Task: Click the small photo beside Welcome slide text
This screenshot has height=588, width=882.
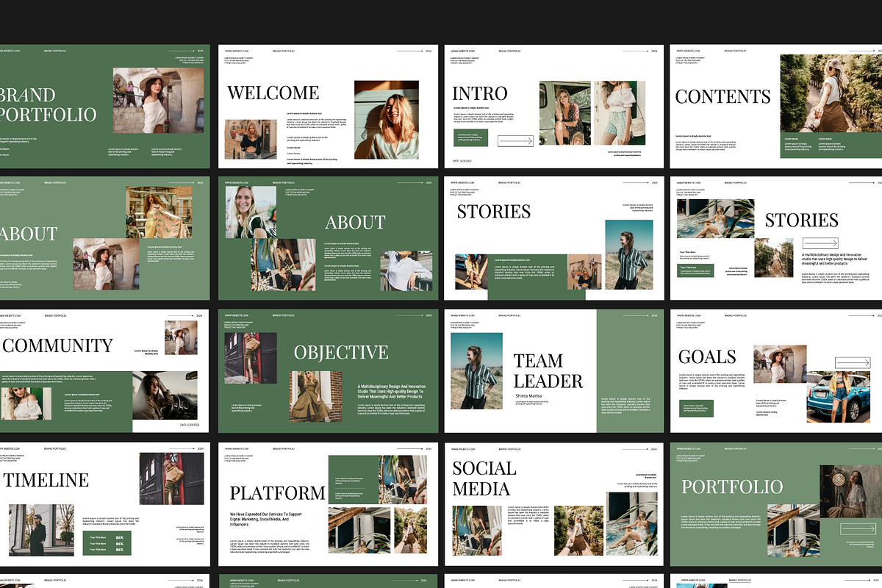Action: point(251,140)
